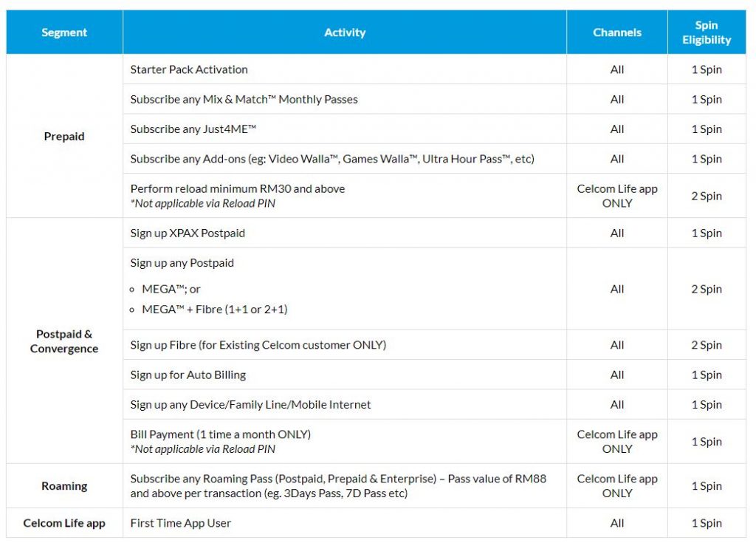Click the Subscribe any Add-ons activity text
The width and height of the screenshot is (756, 543).
click(332, 159)
